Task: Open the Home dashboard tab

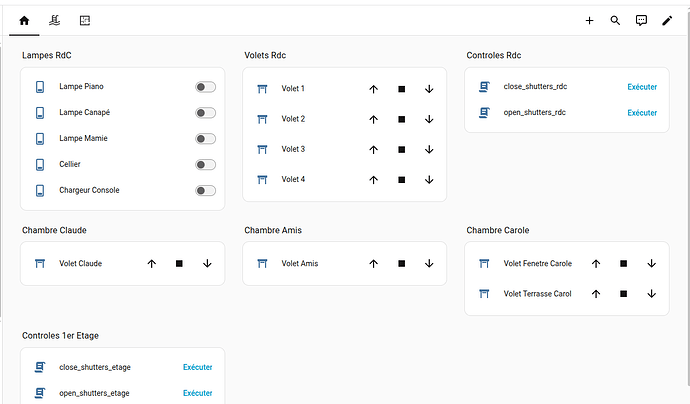Action: coord(24,21)
